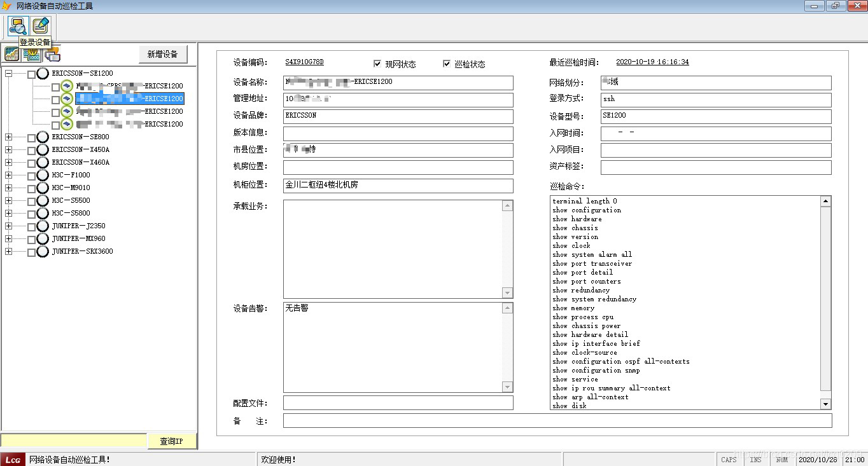
Task: Click the pencil edit toolbar icon
Action: click(41, 26)
